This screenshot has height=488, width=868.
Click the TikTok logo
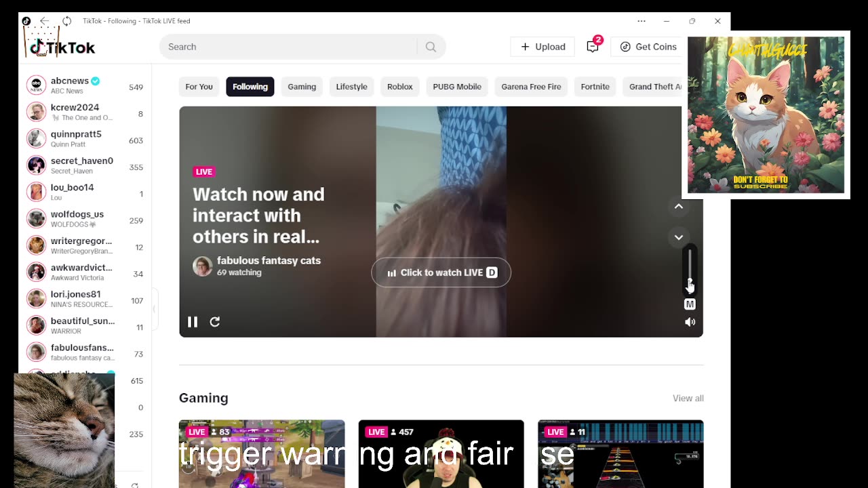[62, 47]
